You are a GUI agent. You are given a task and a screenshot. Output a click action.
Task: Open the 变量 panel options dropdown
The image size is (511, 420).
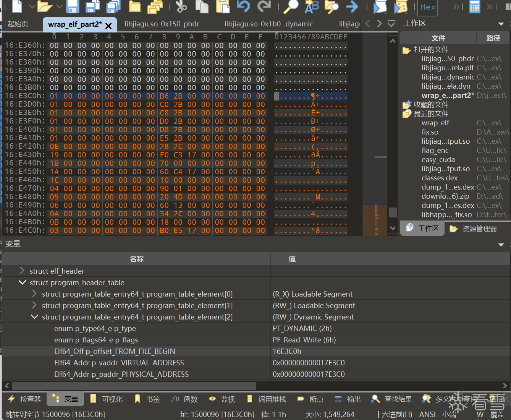501,245
